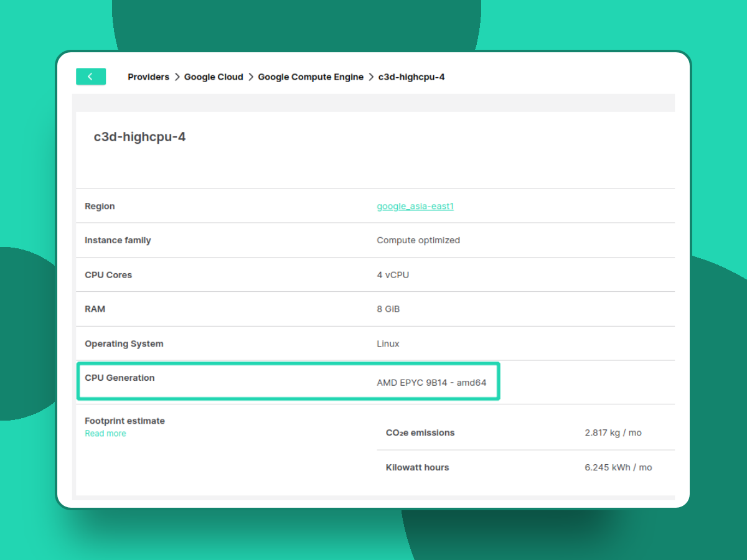Select the 8 GiB value
The image size is (747, 560).
(388, 309)
